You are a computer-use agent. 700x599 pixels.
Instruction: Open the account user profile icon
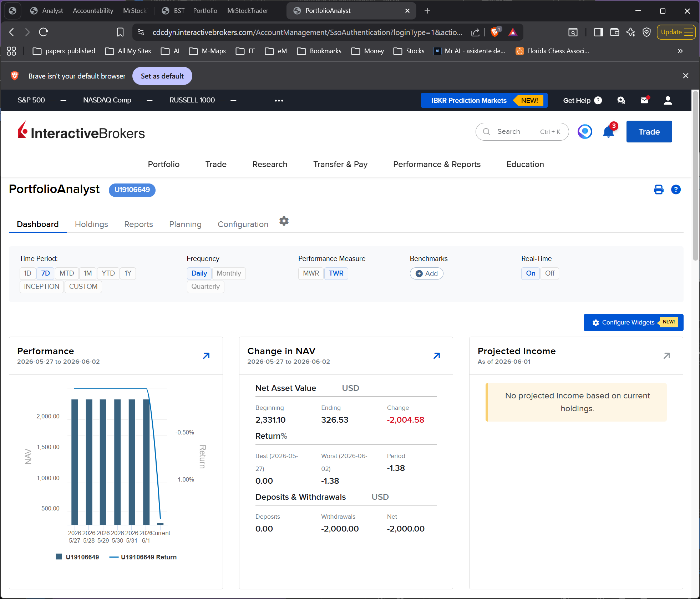tap(668, 100)
